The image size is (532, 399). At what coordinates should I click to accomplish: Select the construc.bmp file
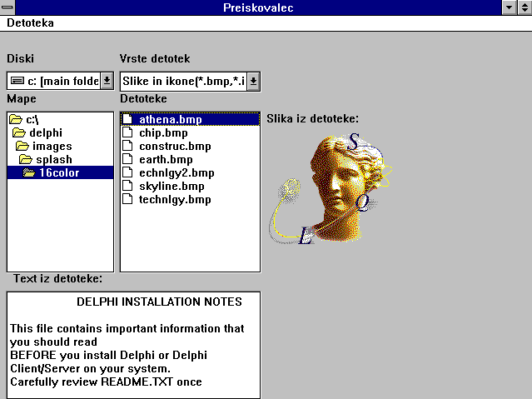click(190, 146)
